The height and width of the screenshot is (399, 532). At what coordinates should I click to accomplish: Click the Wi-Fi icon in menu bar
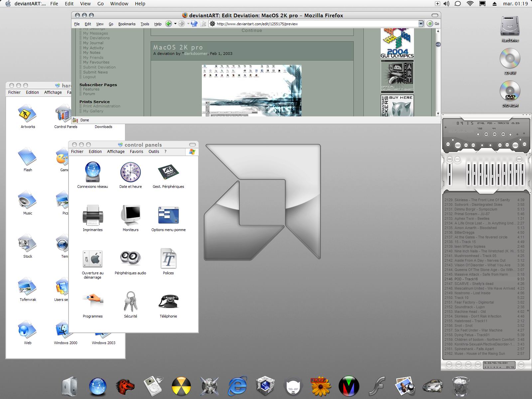470,4
